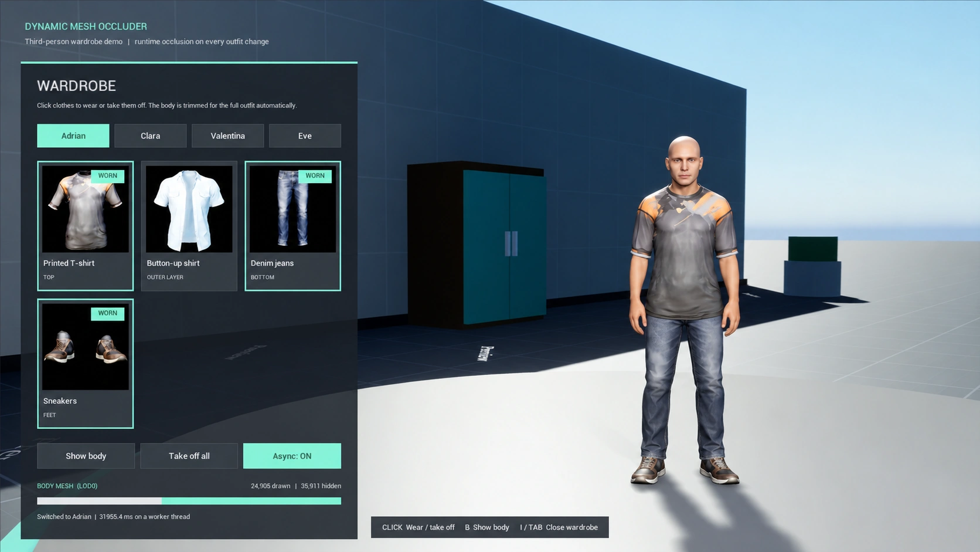Screen dimensions: 980x552
Task: Switch to the Valentina character tab
Action: click(228, 136)
